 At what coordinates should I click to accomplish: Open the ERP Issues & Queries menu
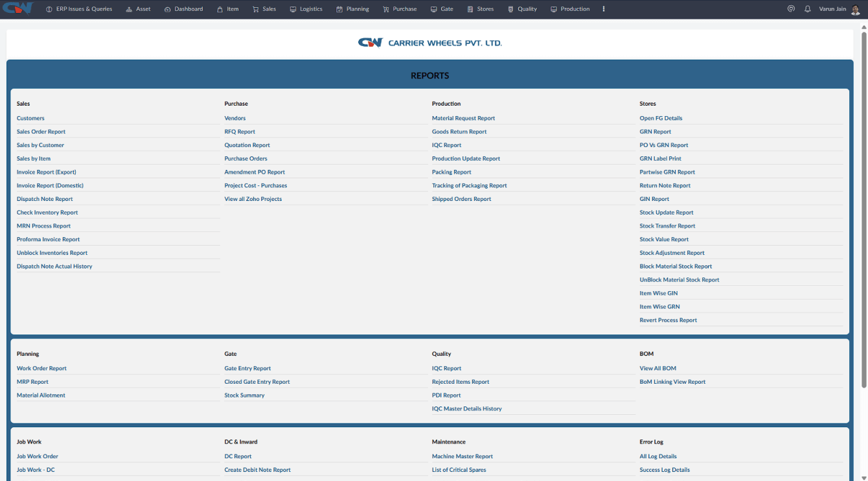click(79, 9)
